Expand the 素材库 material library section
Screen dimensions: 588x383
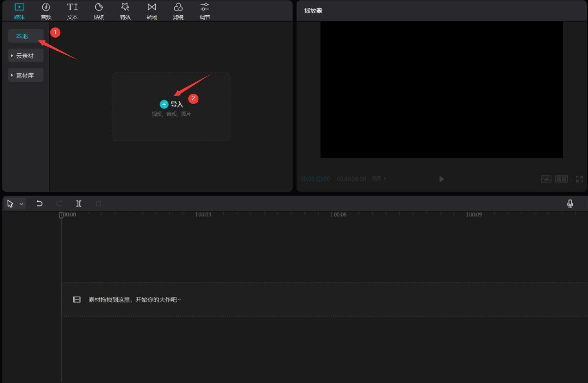point(25,75)
